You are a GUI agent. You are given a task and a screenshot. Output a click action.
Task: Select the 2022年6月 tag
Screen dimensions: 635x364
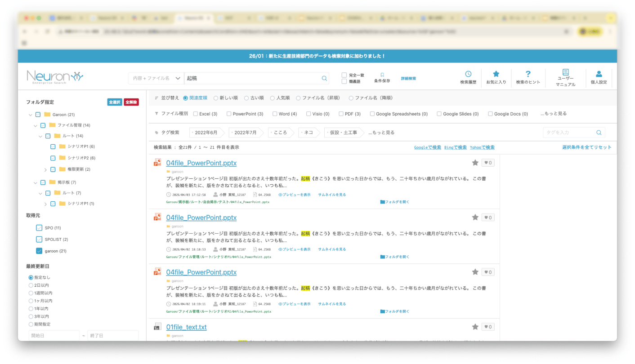coord(206,133)
